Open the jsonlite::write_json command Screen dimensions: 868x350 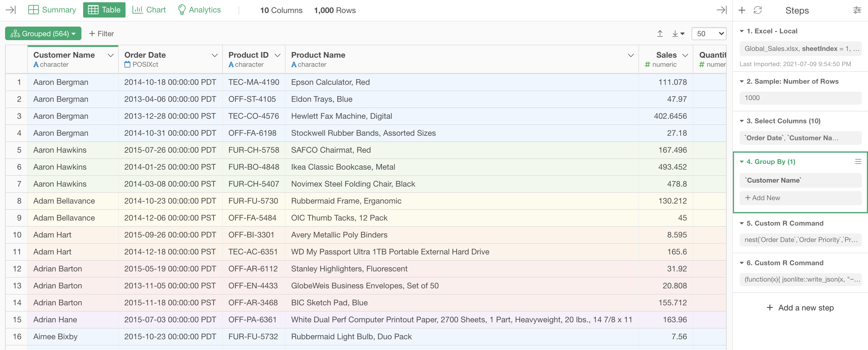tap(800, 279)
